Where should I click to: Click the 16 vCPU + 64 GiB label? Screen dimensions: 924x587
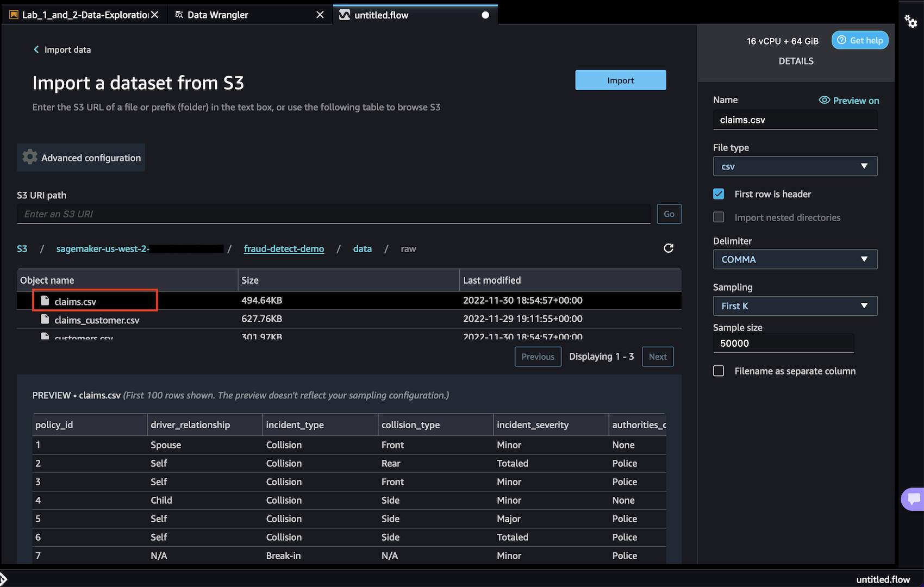pos(782,41)
